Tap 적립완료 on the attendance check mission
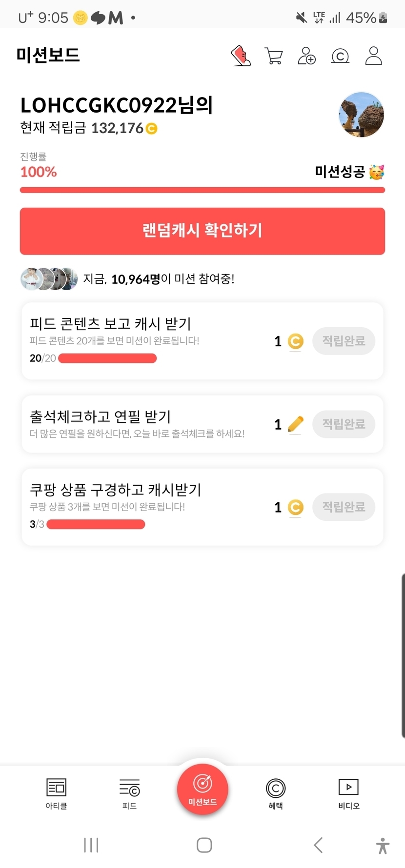This screenshot has width=405, height=868. 344,424
